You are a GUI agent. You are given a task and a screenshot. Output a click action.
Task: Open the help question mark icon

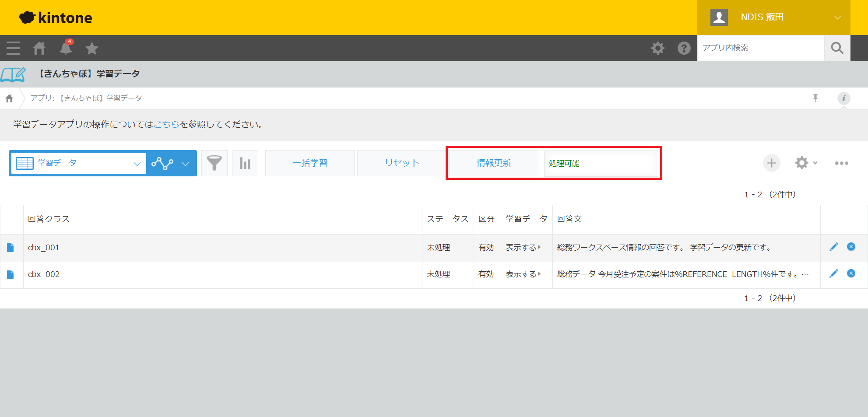[684, 48]
